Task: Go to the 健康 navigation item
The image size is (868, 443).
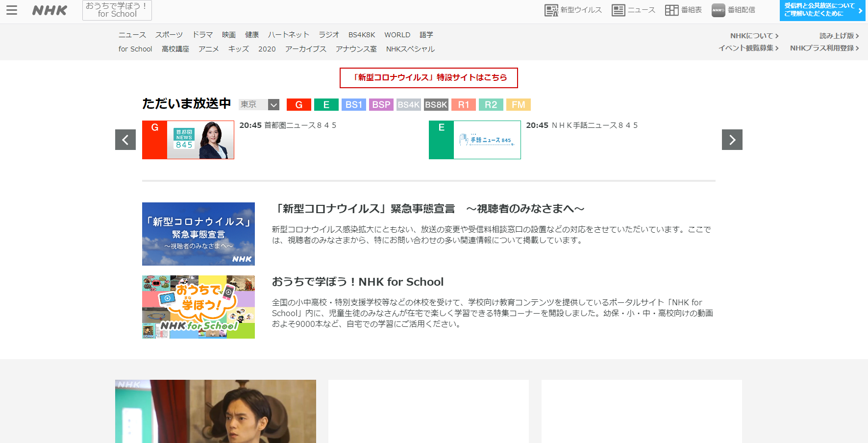Action: tap(252, 35)
